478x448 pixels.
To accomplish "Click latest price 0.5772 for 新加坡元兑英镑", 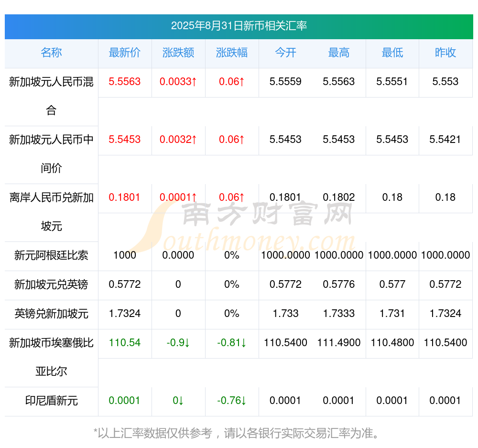I will click(125, 284).
